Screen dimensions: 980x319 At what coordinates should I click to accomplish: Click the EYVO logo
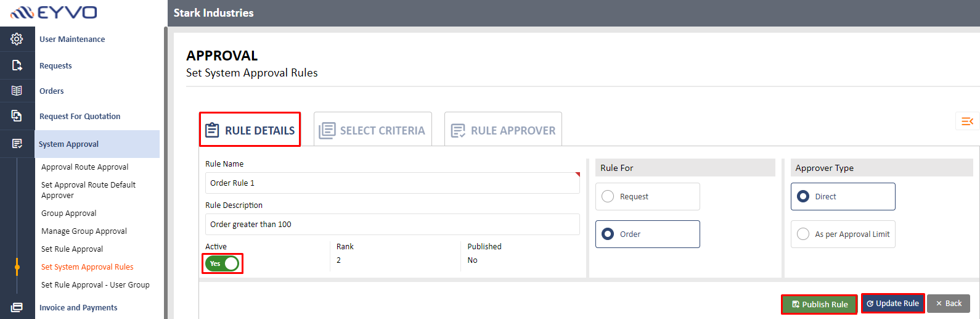pos(54,12)
